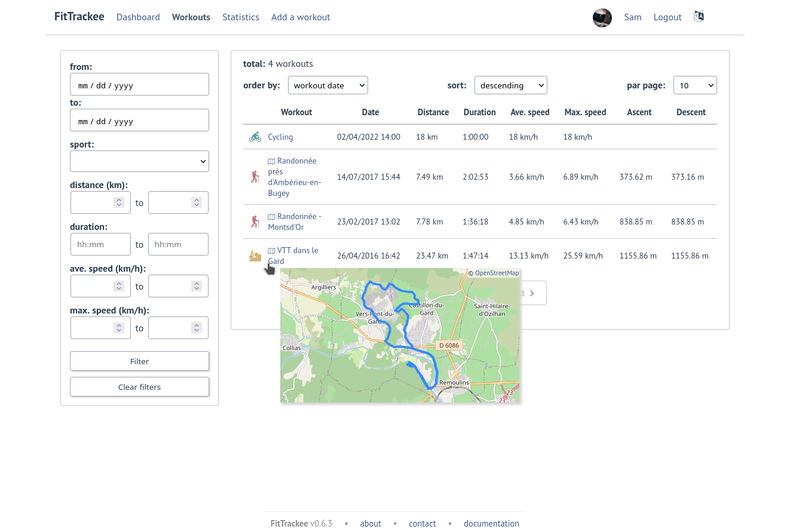Open Randonnée - Montsd'Or workout

pos(295,222)
